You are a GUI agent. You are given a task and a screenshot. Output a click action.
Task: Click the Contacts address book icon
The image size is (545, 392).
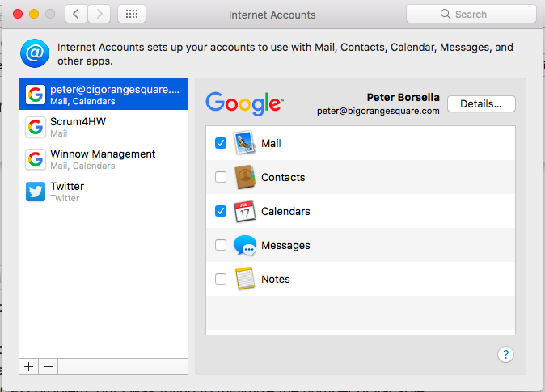tap(245, 177)
